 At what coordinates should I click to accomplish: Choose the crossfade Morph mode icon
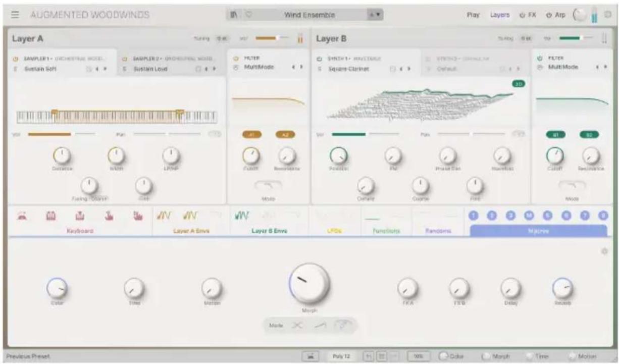tap(298, 326)
